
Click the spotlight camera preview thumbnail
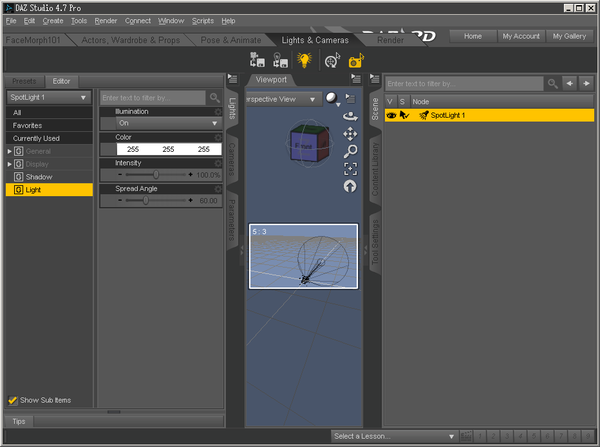(x=303, y=256)
